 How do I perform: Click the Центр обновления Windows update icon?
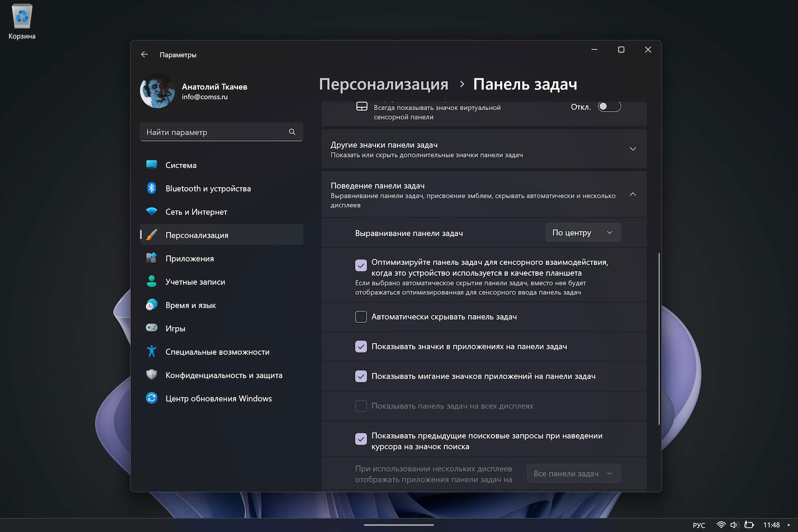[152, 398]
